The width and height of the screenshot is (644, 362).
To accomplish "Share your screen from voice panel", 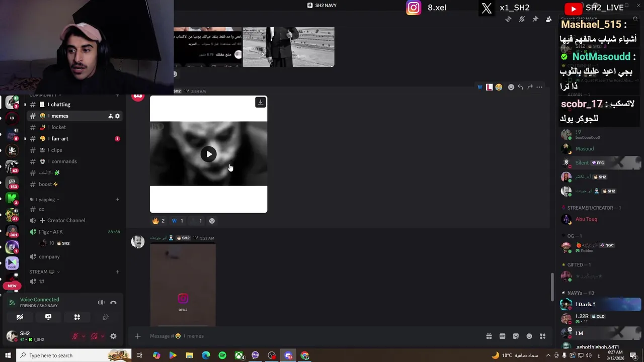I will 48,317.
